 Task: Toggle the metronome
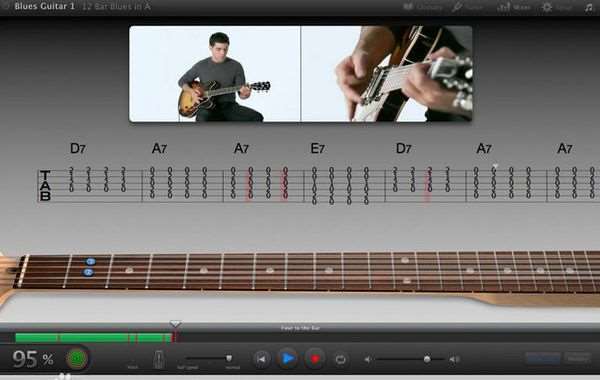[159, 360]
